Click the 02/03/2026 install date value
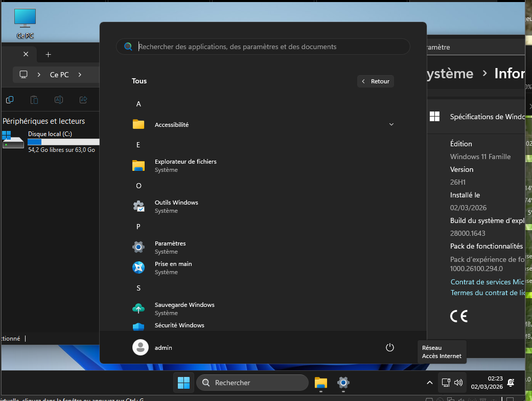The height and width of the screenshot is (401, 532). (468, 208)
